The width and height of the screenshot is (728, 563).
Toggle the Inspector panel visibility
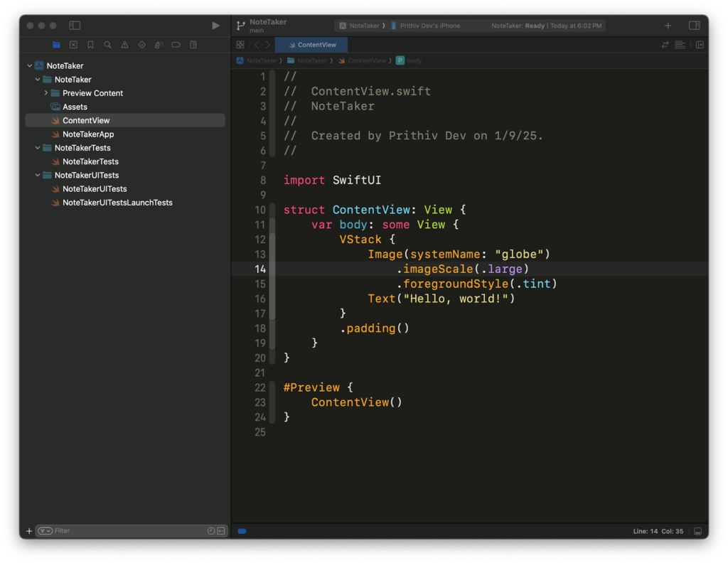(694, 25)
